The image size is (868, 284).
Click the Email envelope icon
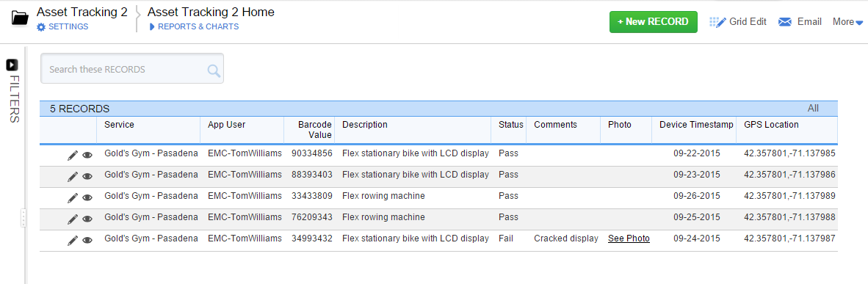[x=785, y=22]
